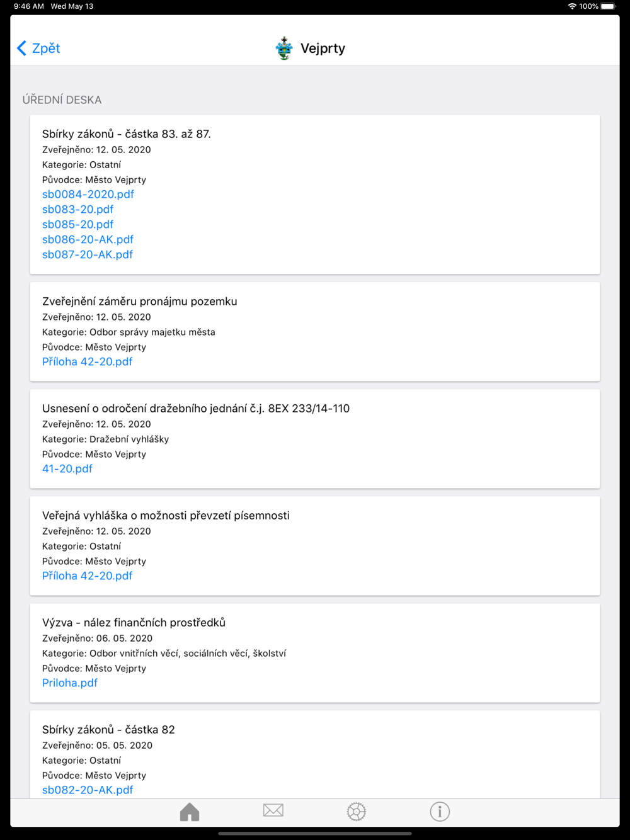Open sb0084-2020.pdf attachment
This screenshot has width=630, height=840.
(88, 195)
